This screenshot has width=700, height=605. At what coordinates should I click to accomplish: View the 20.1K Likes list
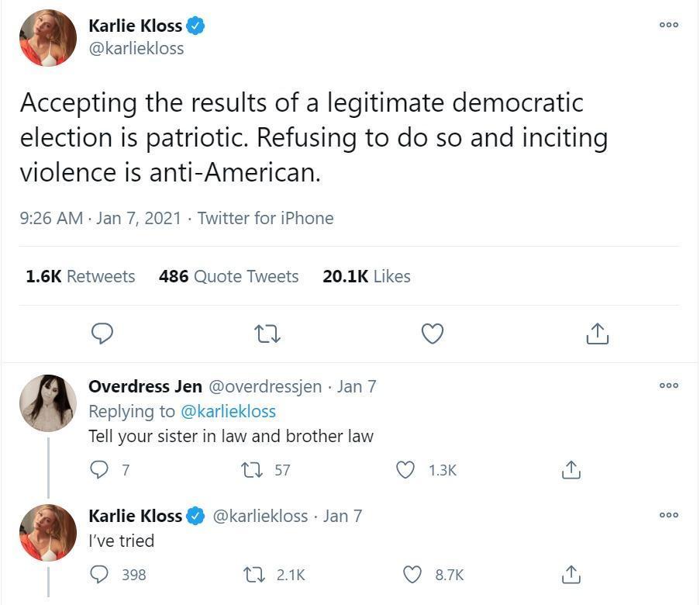367,276
